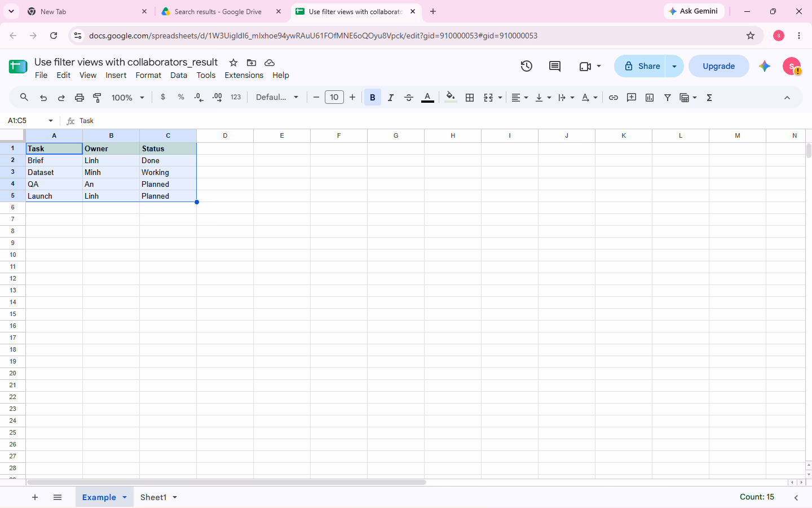Open the text color picker
Screen dimensions: 812x508
(x=427, y=98)
